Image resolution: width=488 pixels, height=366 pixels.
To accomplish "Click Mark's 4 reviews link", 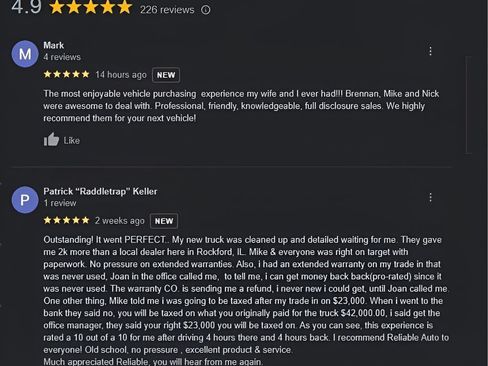I will pos(62,57).
